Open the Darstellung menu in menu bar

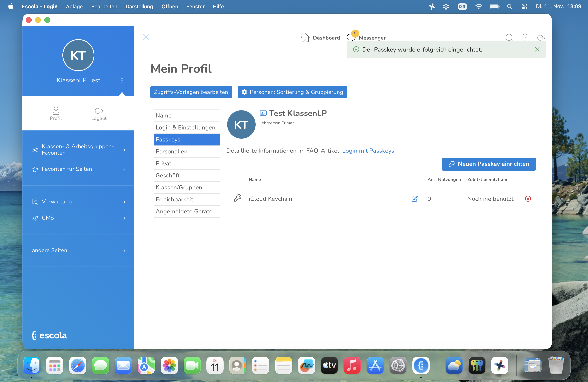tap(139, 7)
